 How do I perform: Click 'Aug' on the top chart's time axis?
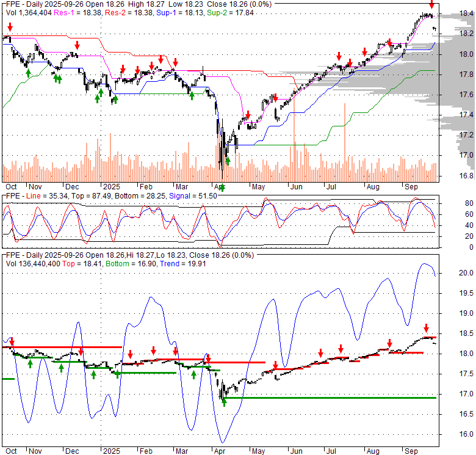pyautogui.click(x=373, y=187)
